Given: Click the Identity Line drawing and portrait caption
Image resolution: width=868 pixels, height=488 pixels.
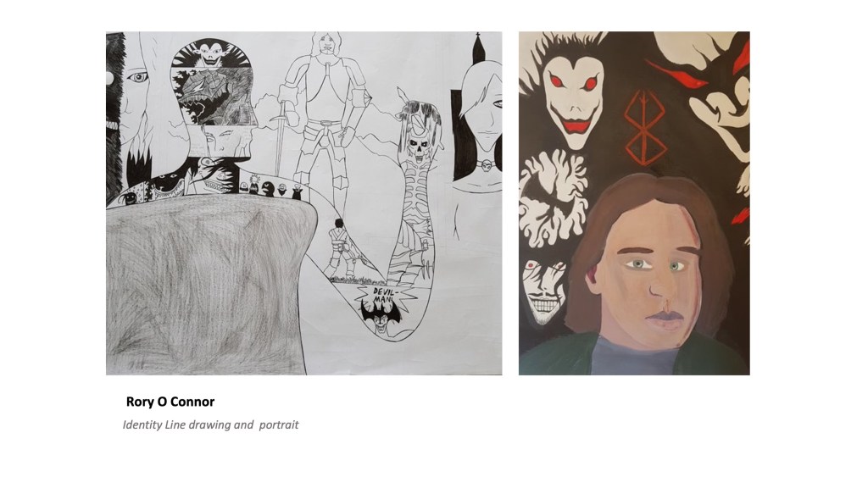Looking at the screenshot, I should pos(210,425).
